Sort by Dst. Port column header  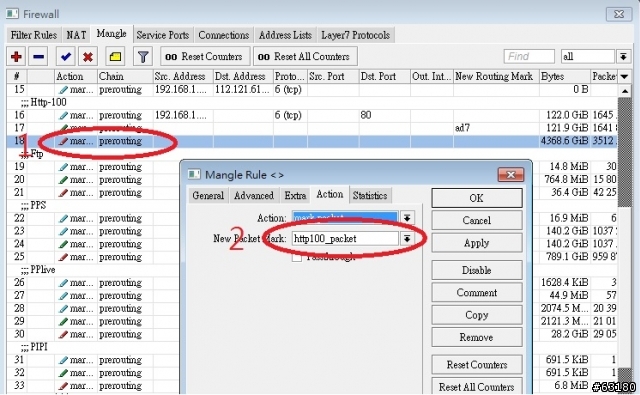point(384,76)
